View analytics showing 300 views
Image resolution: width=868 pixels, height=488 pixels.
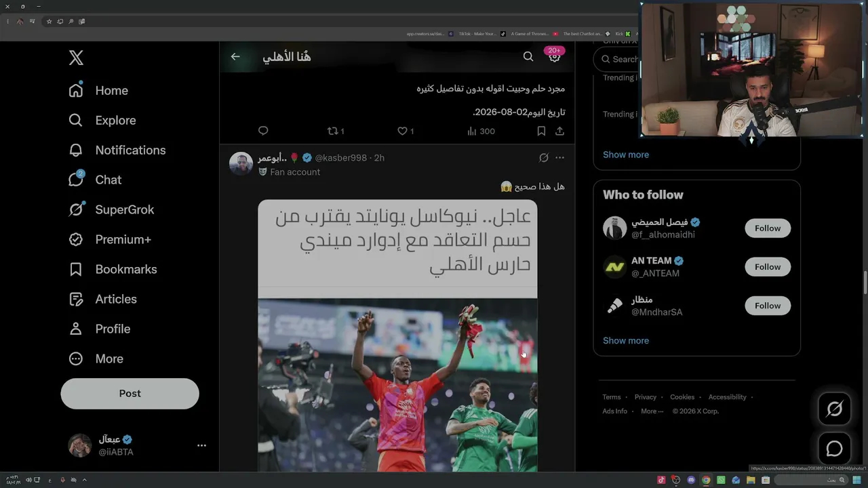pos(481,131)
